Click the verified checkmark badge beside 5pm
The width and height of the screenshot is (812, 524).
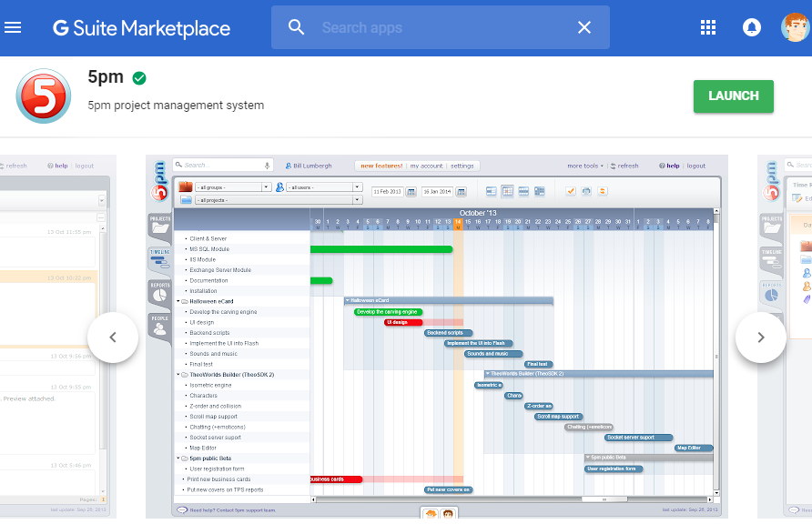pyautogui.click(x=139, y=78)
